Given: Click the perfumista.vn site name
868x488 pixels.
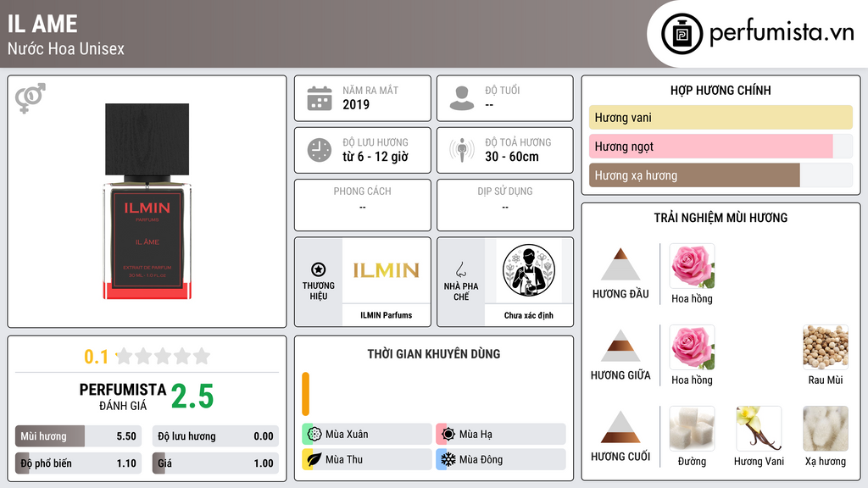Looking at the screenshot, I should (x=782, y=32).
